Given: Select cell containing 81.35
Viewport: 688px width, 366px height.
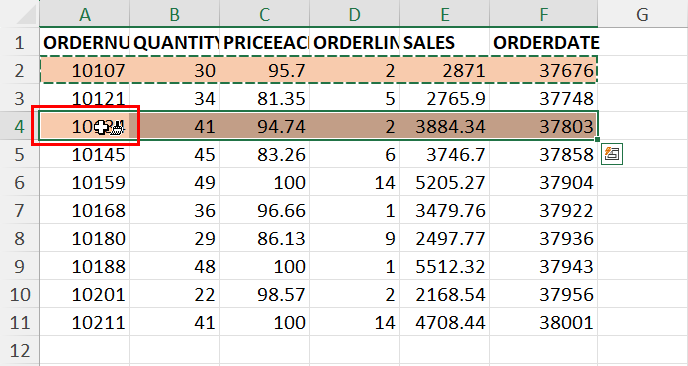Looking at the screenshot, I should [265, 98].
